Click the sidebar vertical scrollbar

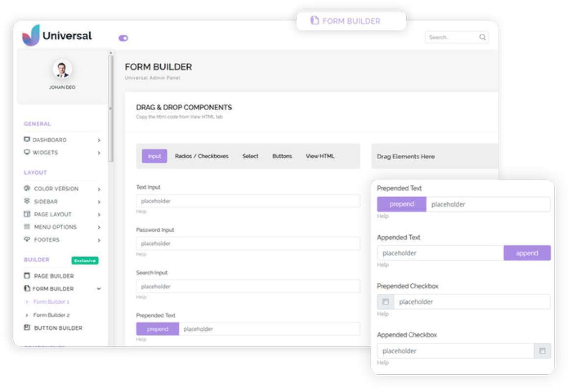(111, 109)
